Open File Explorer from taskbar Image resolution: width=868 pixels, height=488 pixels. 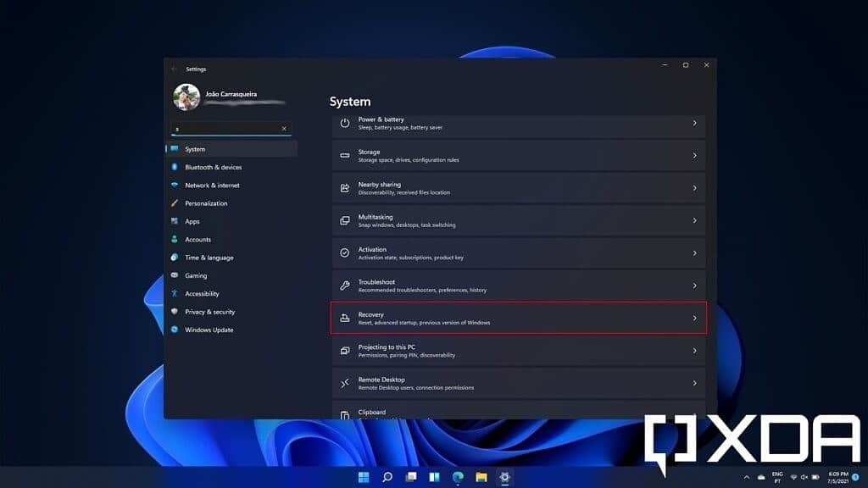click(481, 477)
